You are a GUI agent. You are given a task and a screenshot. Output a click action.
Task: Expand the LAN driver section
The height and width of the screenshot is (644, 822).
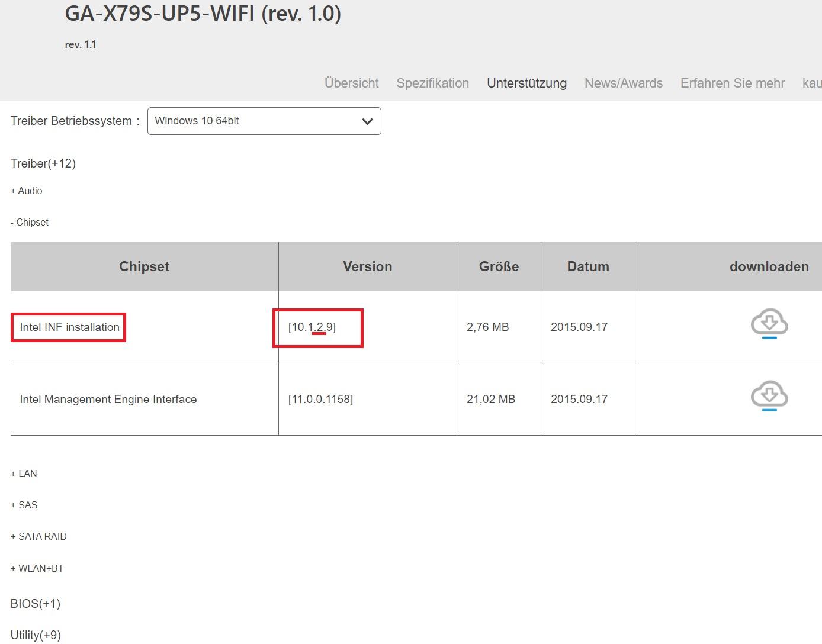24,474
